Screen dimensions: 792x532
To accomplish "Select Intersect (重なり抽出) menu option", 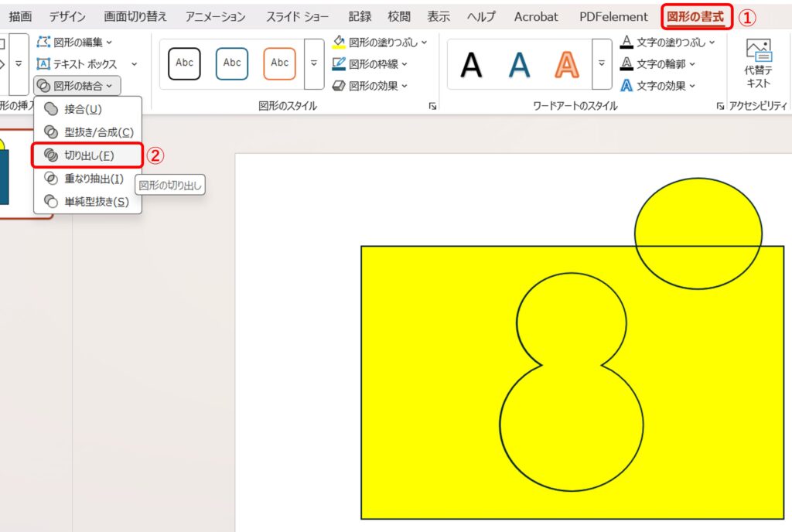I will click(x=93, y=179).
